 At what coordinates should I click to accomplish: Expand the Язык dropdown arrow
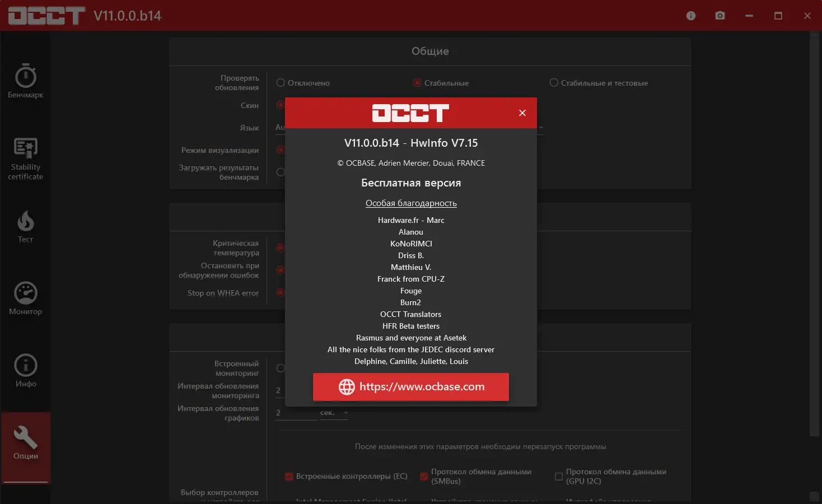click(x=541, y=128)
